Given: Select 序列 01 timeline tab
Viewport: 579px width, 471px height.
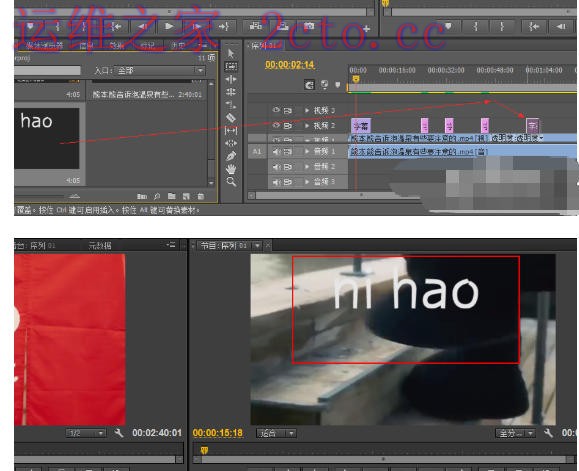Looking at the screenshot, I should 264,46.
